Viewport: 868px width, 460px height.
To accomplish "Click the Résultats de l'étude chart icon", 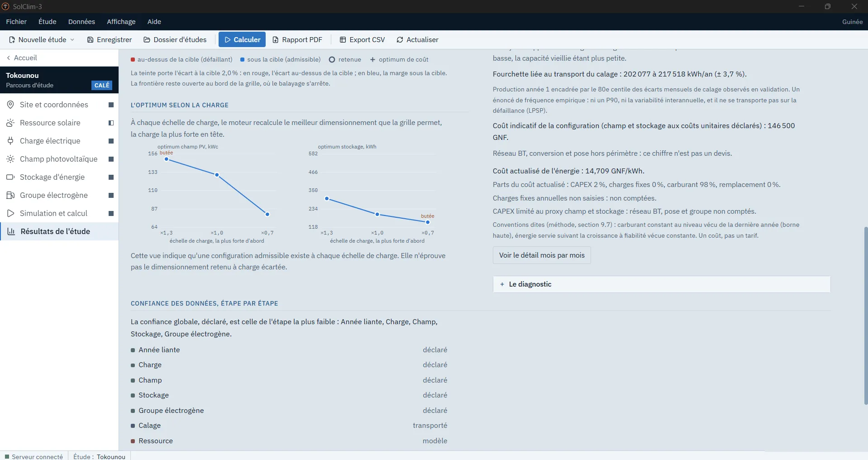I will click(11, 231).
